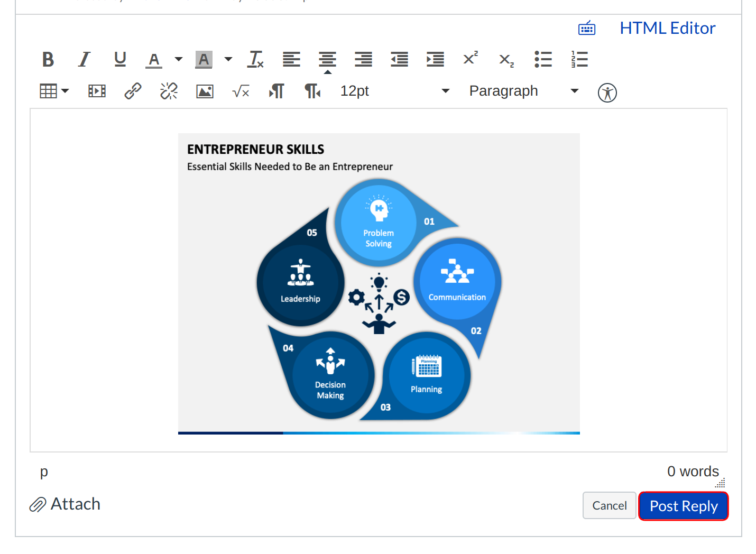756x554 pixels.
Task: Open the accessibility checker
Action: 607,93
